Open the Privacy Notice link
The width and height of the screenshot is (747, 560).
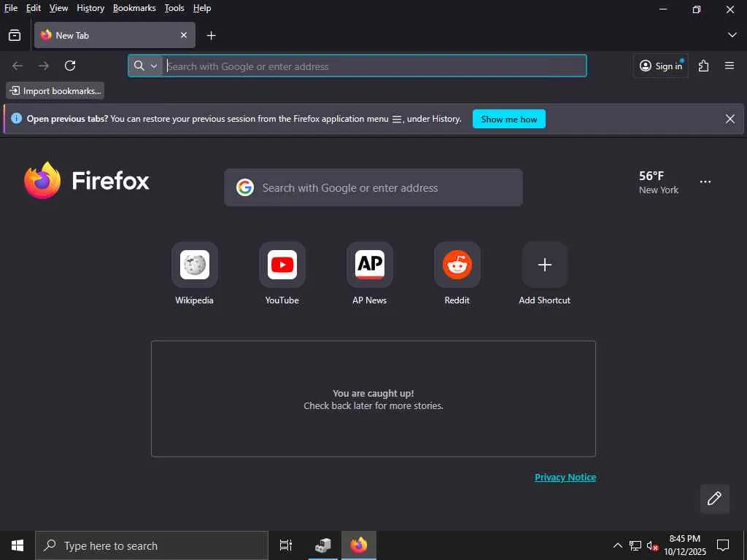coord(565,477)
